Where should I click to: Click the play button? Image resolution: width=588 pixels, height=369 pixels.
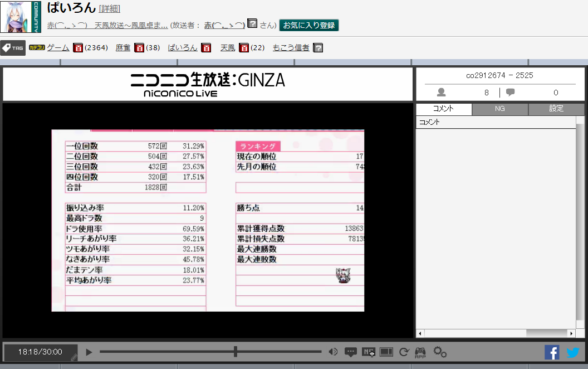coord(89,352)
